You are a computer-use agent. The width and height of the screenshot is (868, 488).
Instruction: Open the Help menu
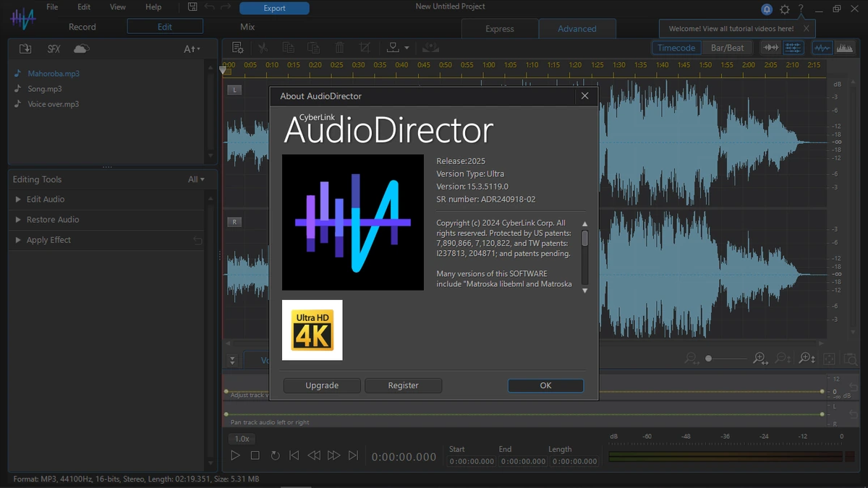pyautogui.click(x=153, y=7)
